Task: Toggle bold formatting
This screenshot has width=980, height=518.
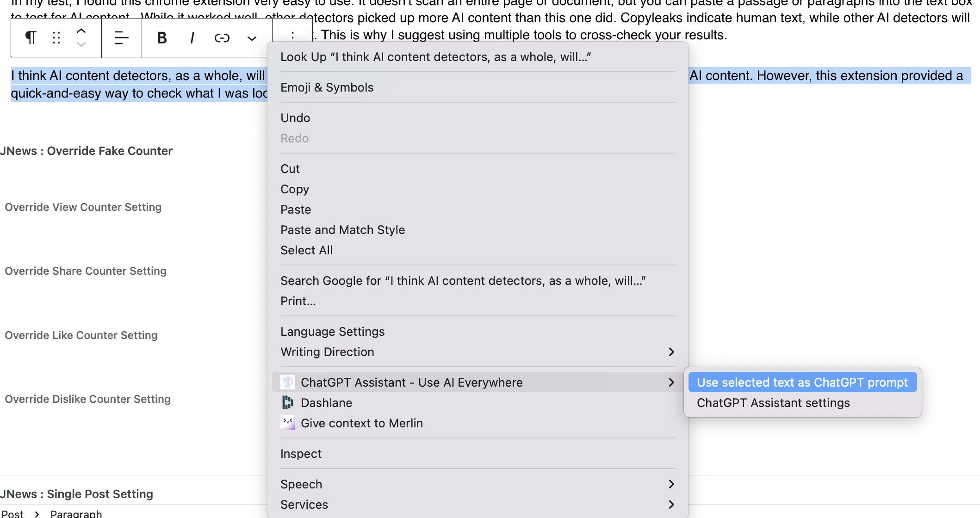Action: [161, 38]
